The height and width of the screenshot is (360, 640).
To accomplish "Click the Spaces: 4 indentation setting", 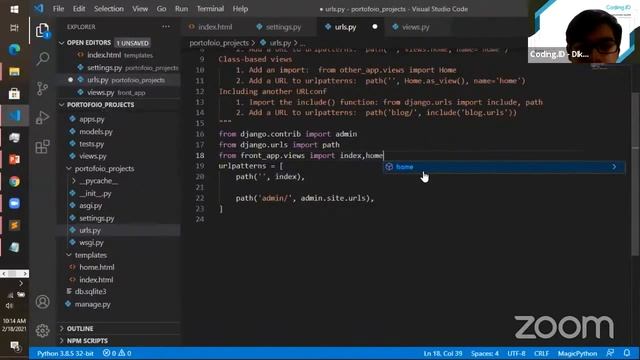I will [x=485, y=353].
